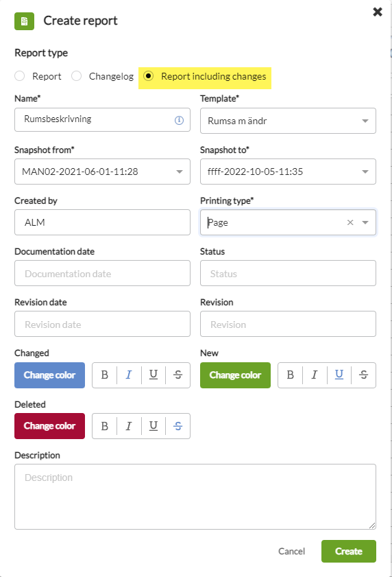
Task: Expand the Snapshot from dropdown
Action: [x=102, y=172]
